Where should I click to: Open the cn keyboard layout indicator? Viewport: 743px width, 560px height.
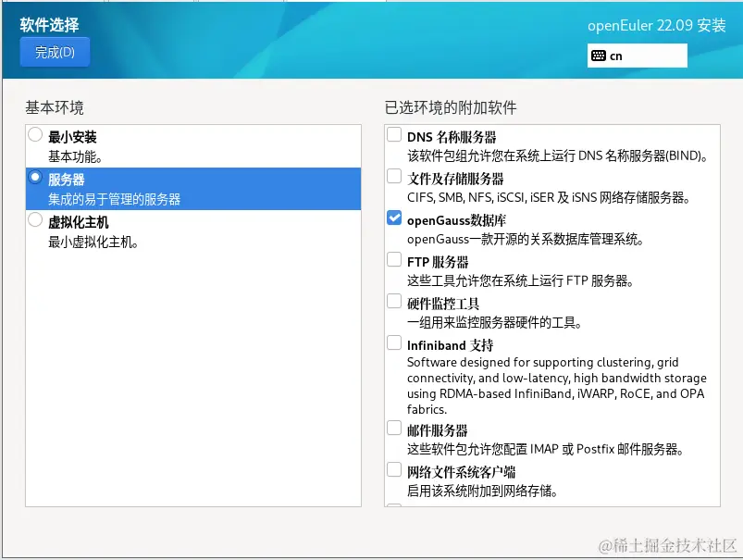tap(637, 56)
